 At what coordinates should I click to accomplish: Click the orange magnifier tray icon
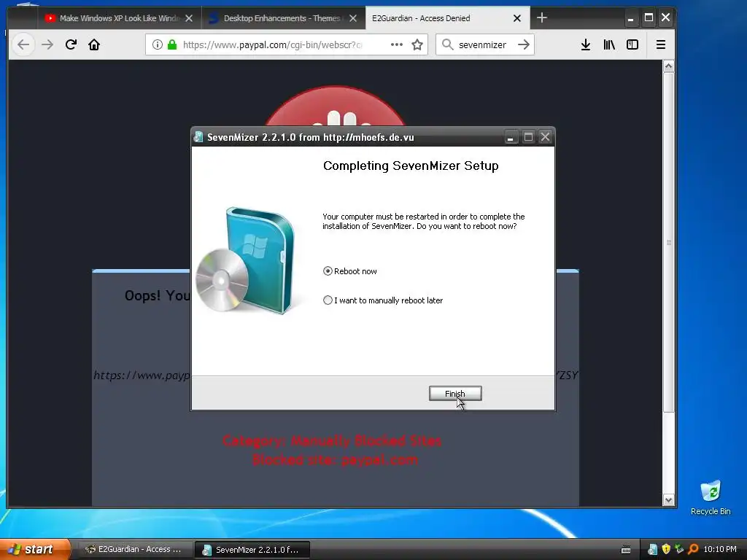693,550
